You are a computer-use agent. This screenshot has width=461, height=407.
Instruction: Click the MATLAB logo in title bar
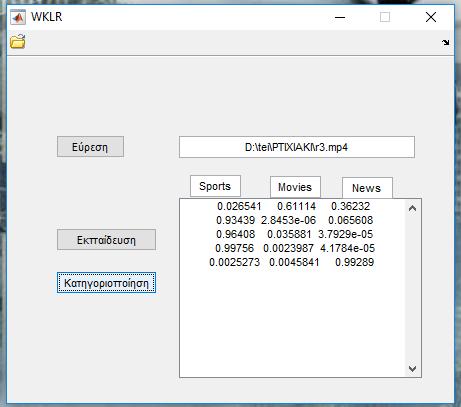[18, 17]
